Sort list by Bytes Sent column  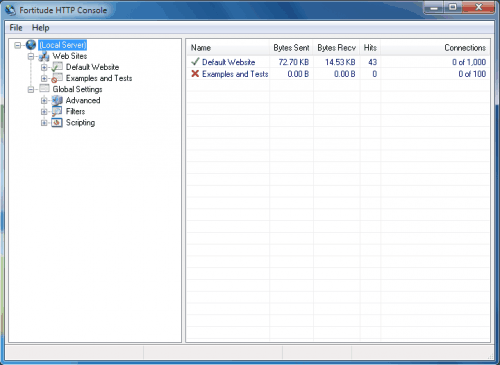click(291, 48)
